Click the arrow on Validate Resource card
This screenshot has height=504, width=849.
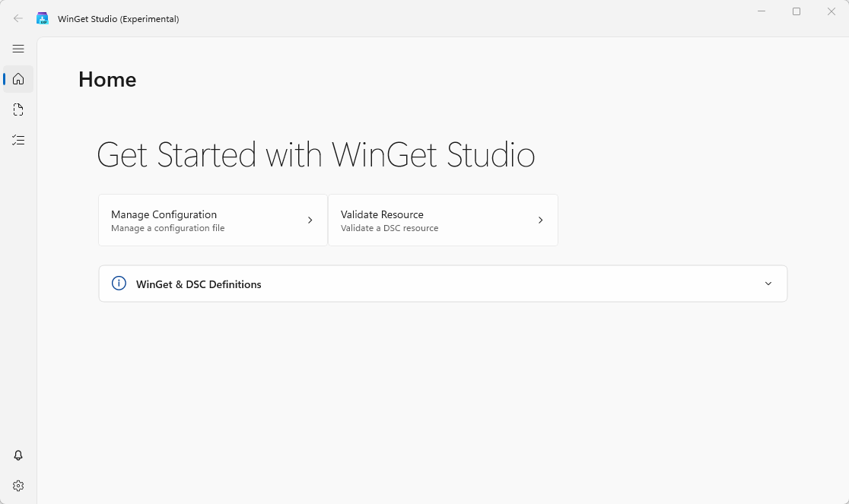(540, 220)
